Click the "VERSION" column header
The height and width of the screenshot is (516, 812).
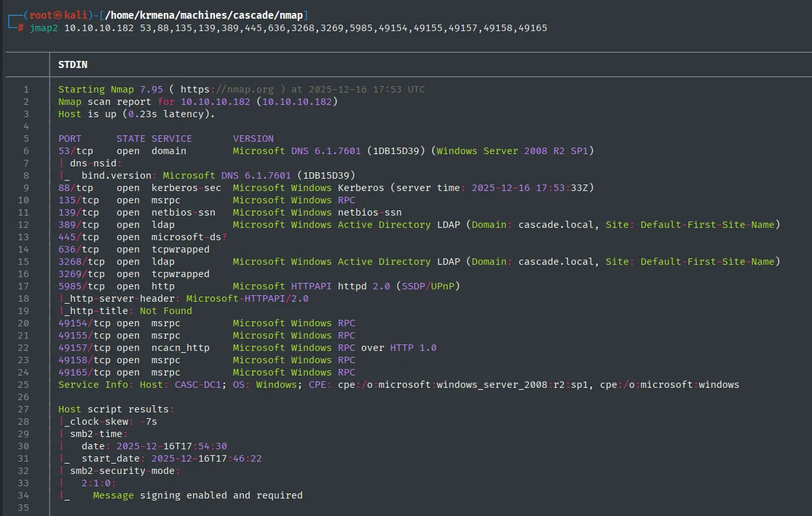coord(253,139)
